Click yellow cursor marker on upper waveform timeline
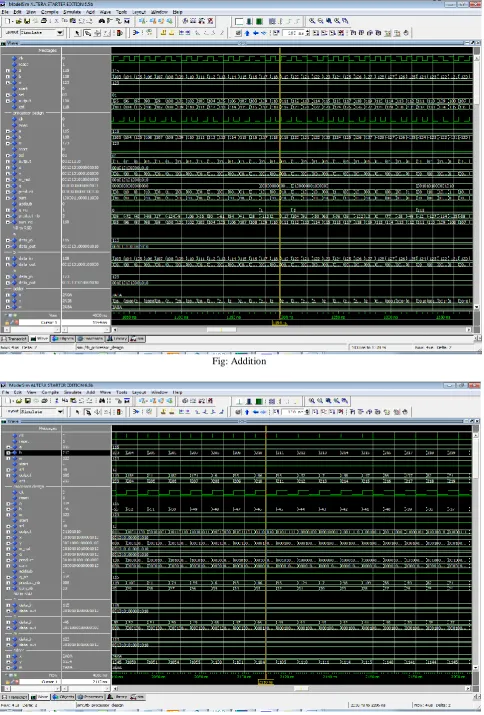Viewport: 484px width, 715px height. click(x=279, y=323)
